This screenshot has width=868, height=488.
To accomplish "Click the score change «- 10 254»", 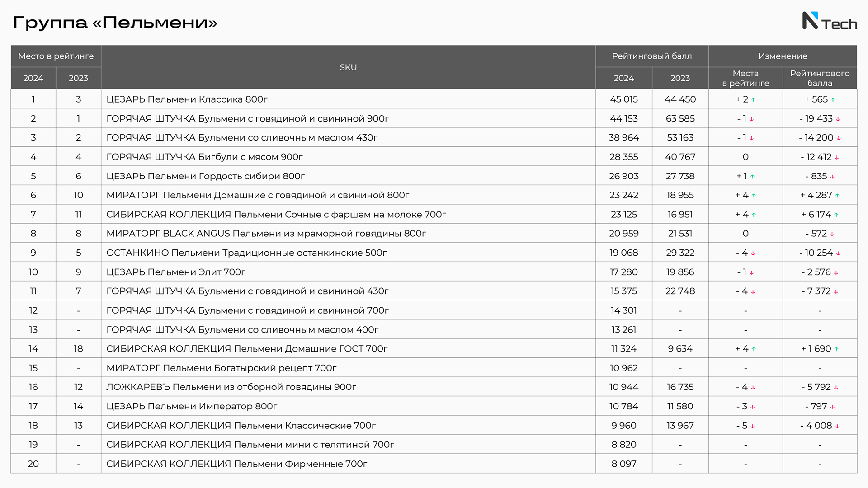I will click(x=820, y=253).
